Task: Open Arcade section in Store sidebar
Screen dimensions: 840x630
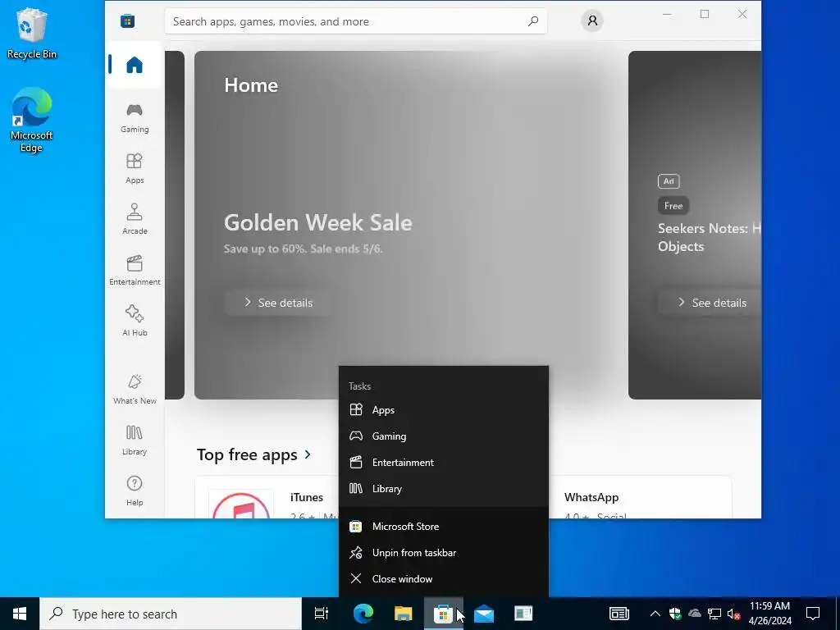Action: coord(135,220)
